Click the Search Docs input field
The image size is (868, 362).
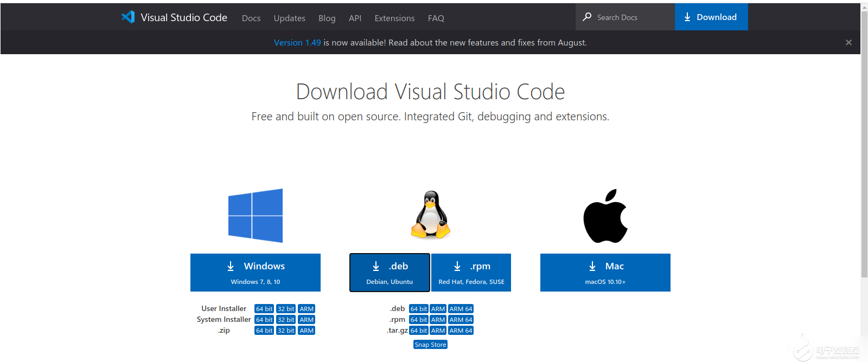pos(625,17)
